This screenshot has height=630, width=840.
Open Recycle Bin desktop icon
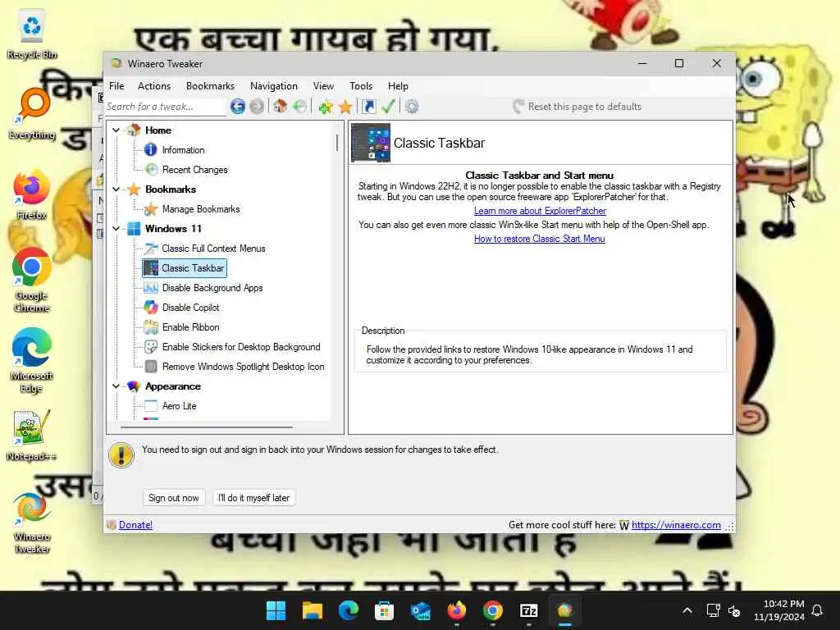(32, 34)
